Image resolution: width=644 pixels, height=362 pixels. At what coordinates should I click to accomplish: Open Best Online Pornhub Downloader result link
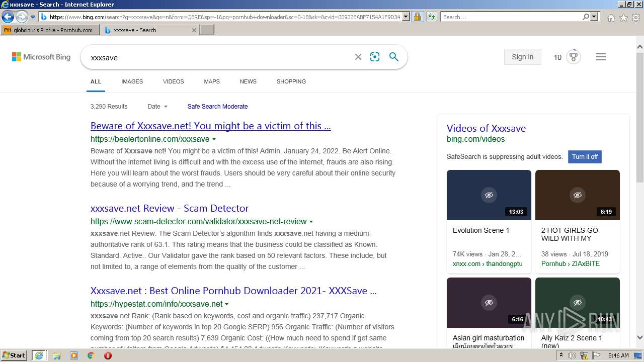[x=233, y=291]
